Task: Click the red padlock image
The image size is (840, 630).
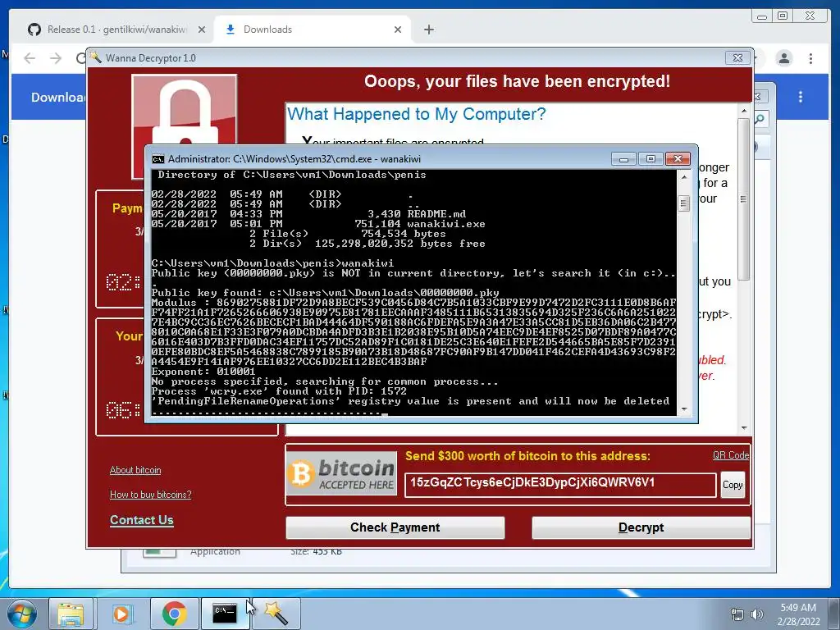Action: pyautogui.click(x=185, y=110)
